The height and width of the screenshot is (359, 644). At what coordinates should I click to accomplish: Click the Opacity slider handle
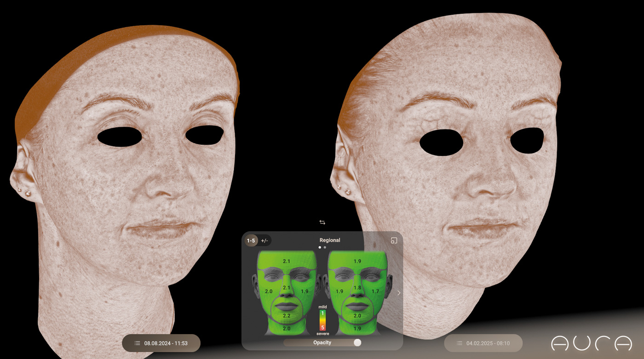click(x=357, y=342)
